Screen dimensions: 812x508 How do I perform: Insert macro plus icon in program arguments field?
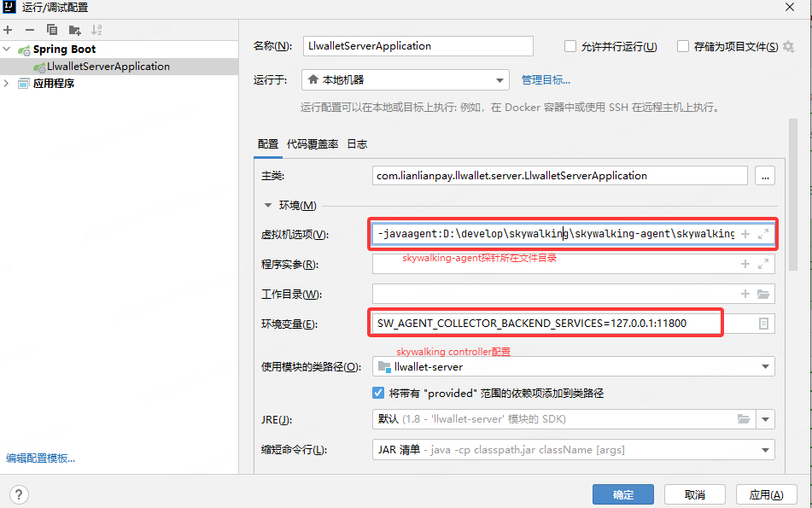pyautogui.click(x=745, y=264)
